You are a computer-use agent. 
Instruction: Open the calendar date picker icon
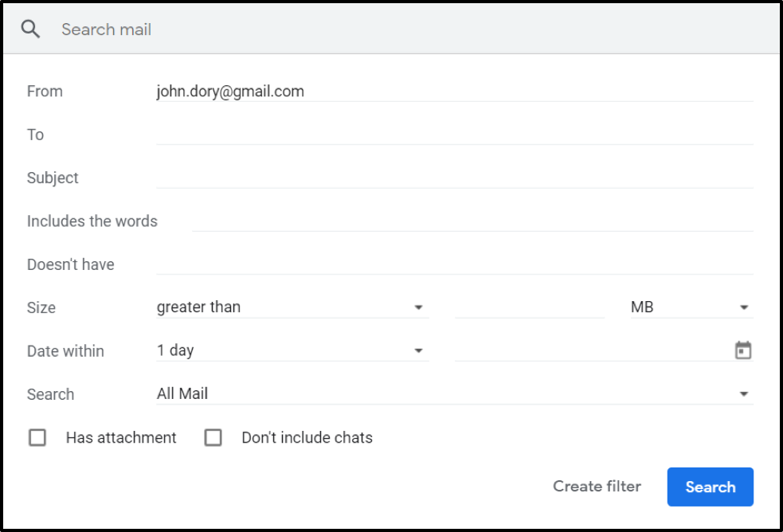tap(742, 350)
